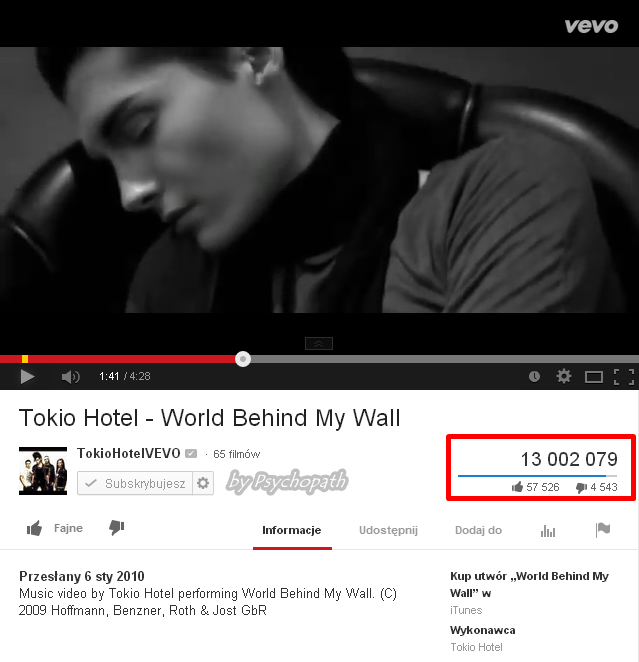Screen dimensions: 639x662
Task: Toggle the Subskrybujesz subscription button
Action: (x=135, y=483)
